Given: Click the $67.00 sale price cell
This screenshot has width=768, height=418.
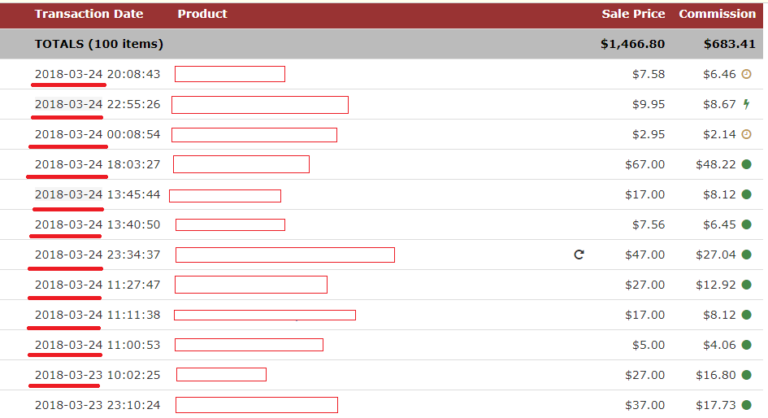Looking at the screenshot, I should point(645,164).
